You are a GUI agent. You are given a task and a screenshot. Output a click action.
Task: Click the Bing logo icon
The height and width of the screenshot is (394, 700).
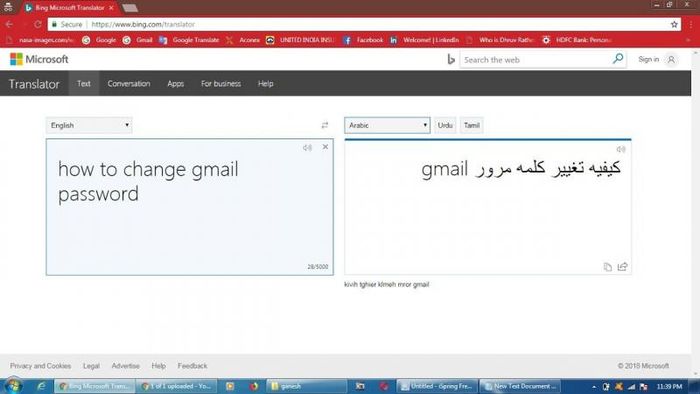coord(451,59)
